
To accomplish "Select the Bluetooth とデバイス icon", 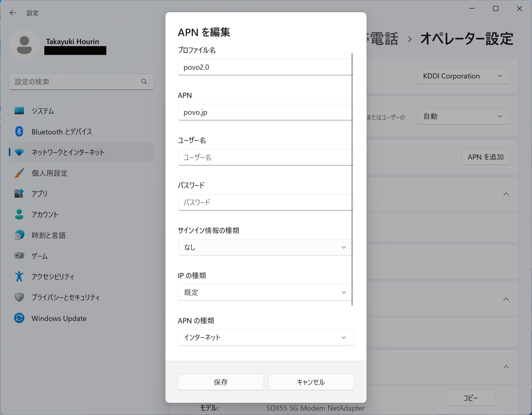I will coord(19,132).
